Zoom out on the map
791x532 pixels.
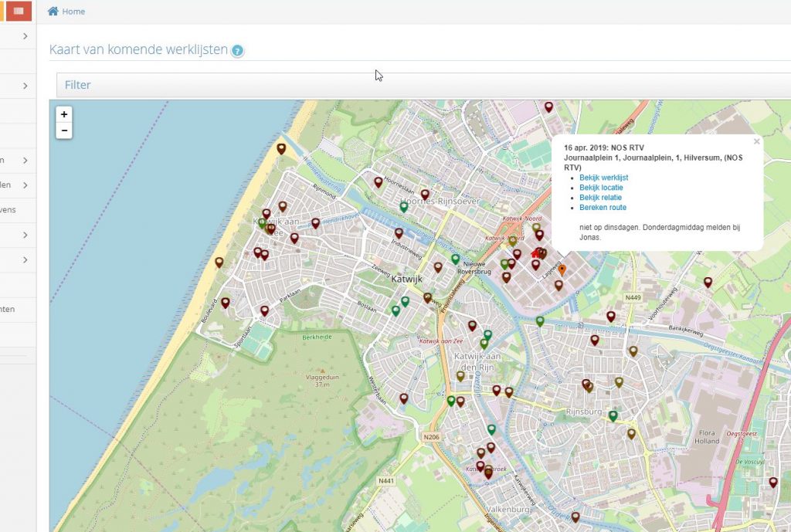click(x=64, y=130)
